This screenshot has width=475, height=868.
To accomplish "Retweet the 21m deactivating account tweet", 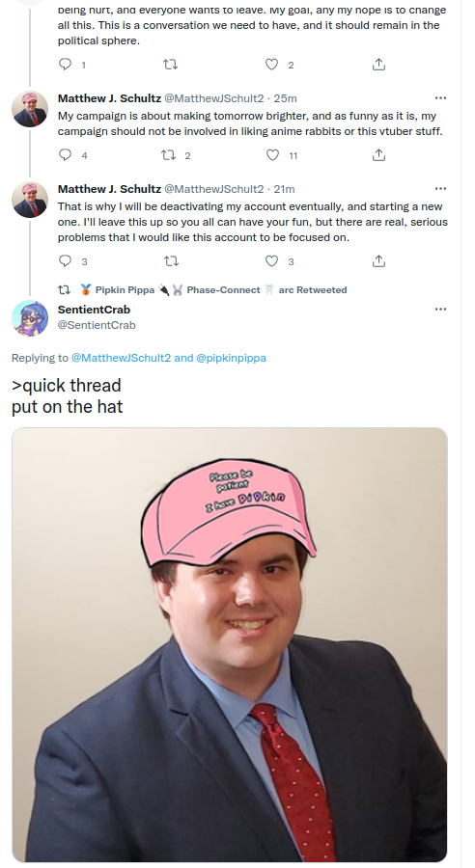I will coord(171,260).
